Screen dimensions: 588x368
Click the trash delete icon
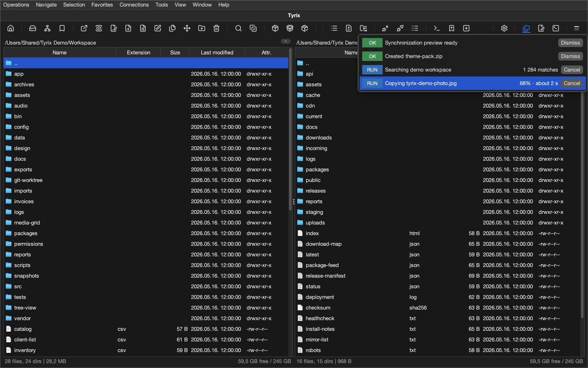click(216, 28)
